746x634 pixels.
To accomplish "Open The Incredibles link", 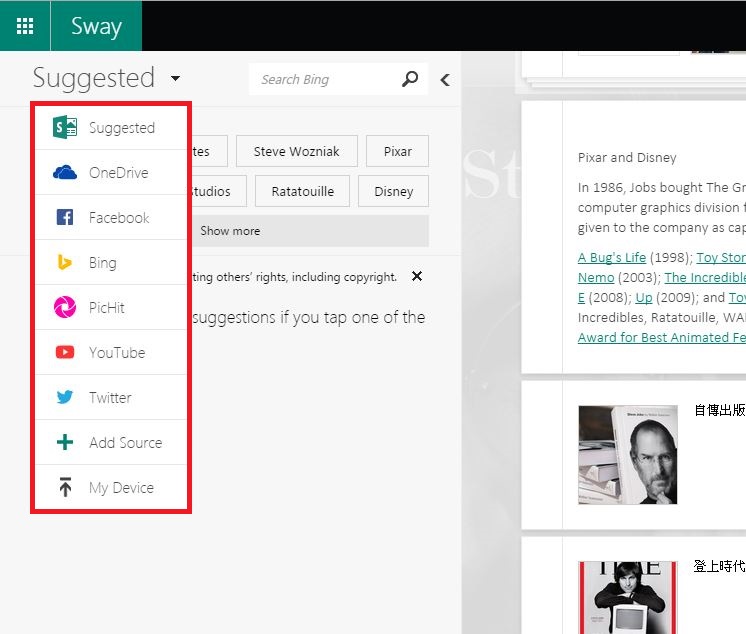I will coord(705,277).
